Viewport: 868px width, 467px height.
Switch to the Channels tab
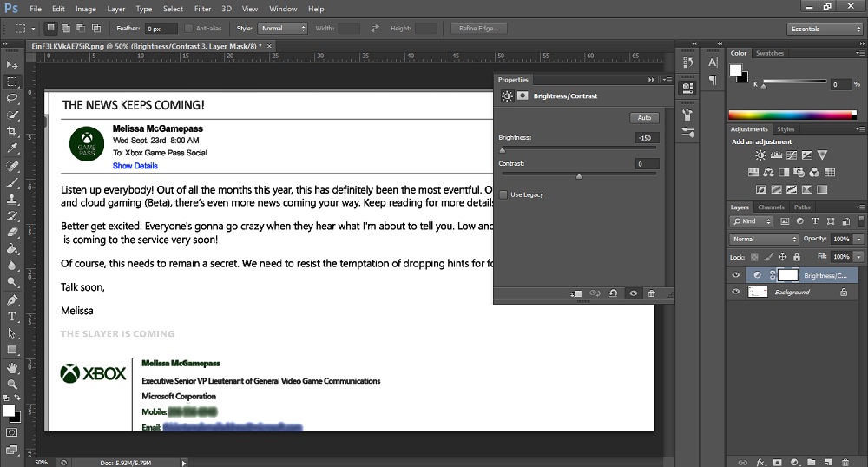(771, 207)
